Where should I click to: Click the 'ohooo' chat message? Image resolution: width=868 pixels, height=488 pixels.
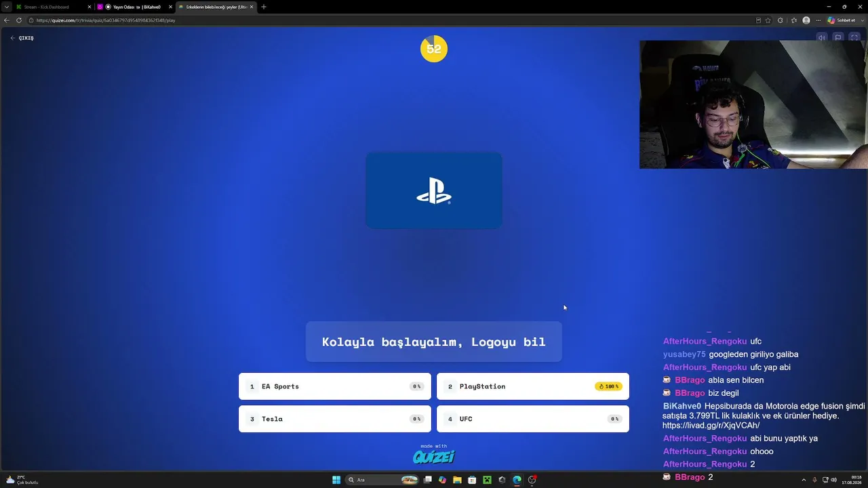[762, 451]
